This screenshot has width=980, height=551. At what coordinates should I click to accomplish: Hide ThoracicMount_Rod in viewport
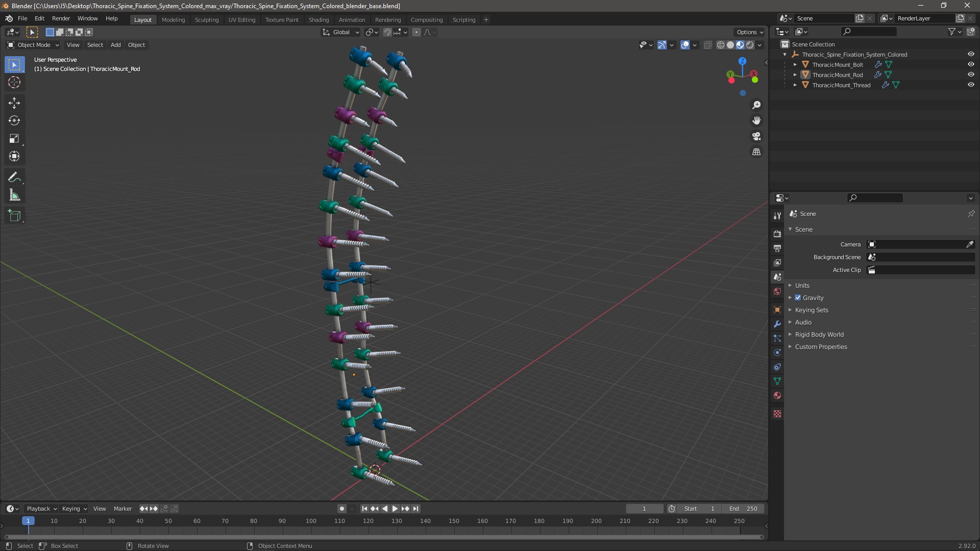[x=971, y=75]
